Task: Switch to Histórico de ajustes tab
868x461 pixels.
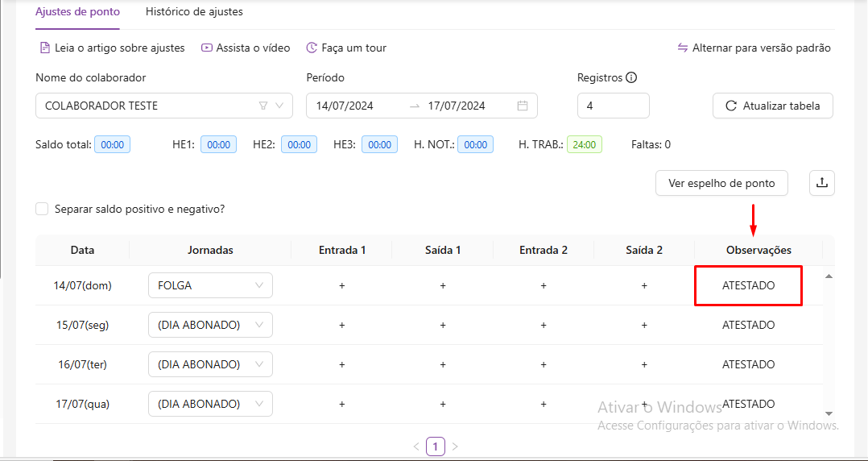Action: [194, 12]
